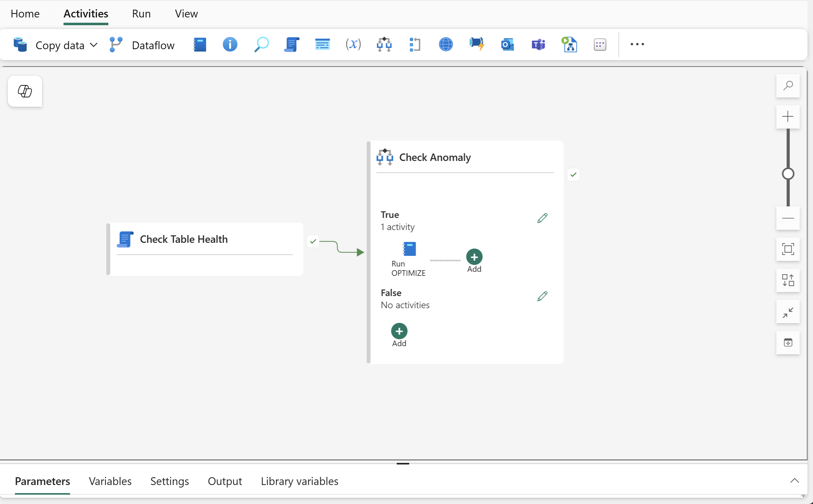Add an activity to the True branch
This screenshot has width=813, height=504.
coord(474,257)
